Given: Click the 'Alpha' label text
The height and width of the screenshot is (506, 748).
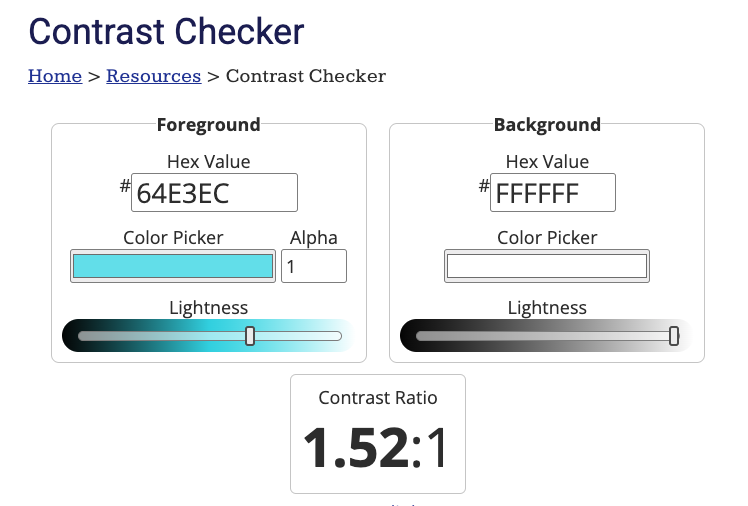Looking at the screenshot, I should pyautogui.click(x=314, y=238).
